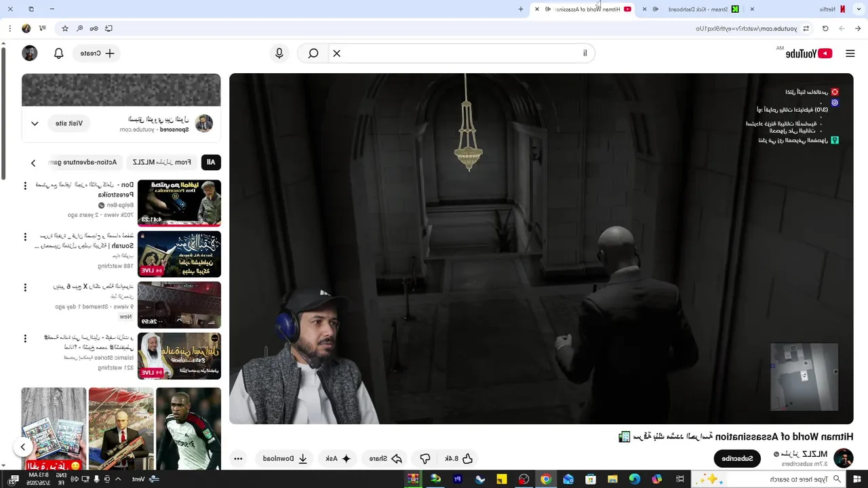The image size is (868, 488).
Task: Open the taskbar clock showing 8:13 AM
Action: 39,479
